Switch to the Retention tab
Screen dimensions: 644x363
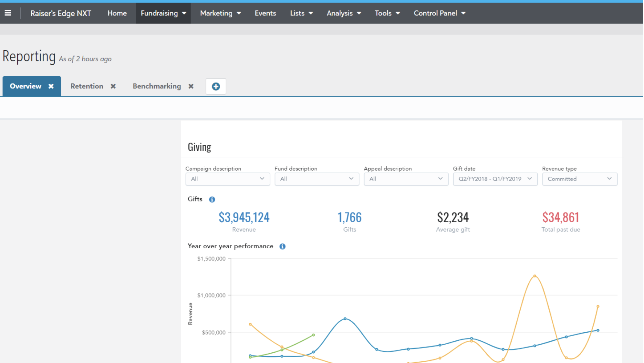click(x=87, y=86)
